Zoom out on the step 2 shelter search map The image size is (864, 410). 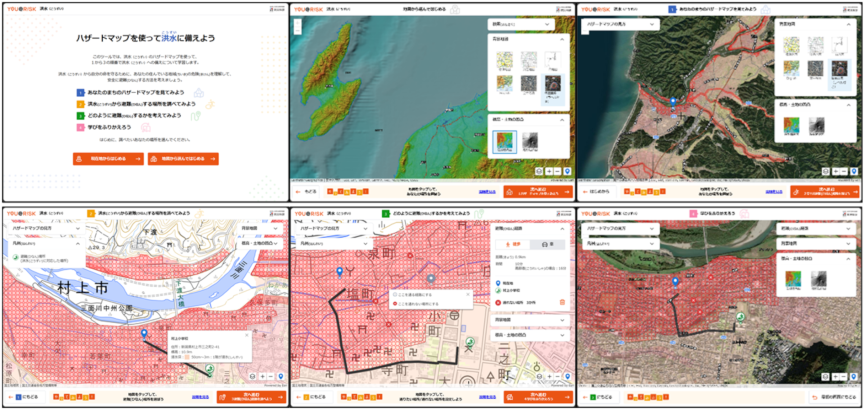click(x=271, y=376)
